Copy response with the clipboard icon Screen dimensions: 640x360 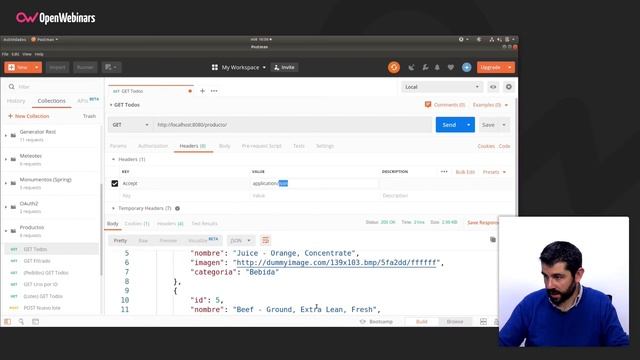click(x=493, y=240)
